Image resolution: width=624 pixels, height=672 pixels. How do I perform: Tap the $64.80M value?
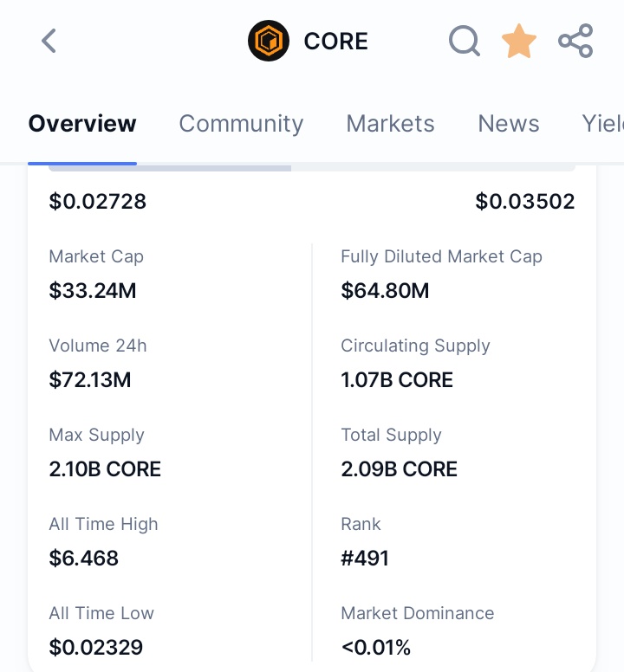pyautogui.click(x=385, y=291)
